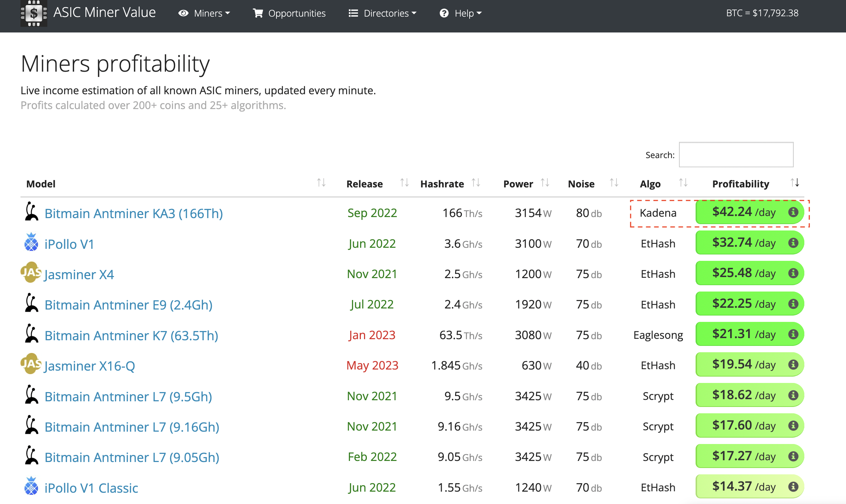
Task: Open info icon on $32.74/day badge
Action: 793,242
